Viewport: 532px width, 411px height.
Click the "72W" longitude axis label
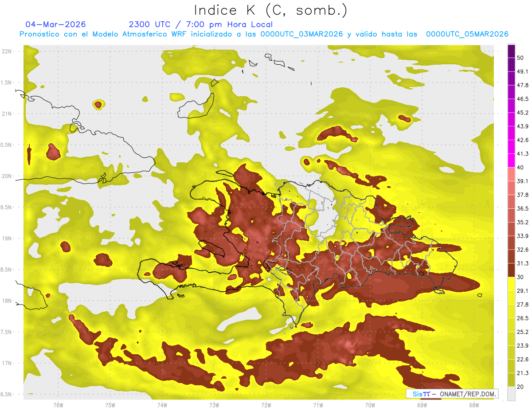tap(266, 405)
